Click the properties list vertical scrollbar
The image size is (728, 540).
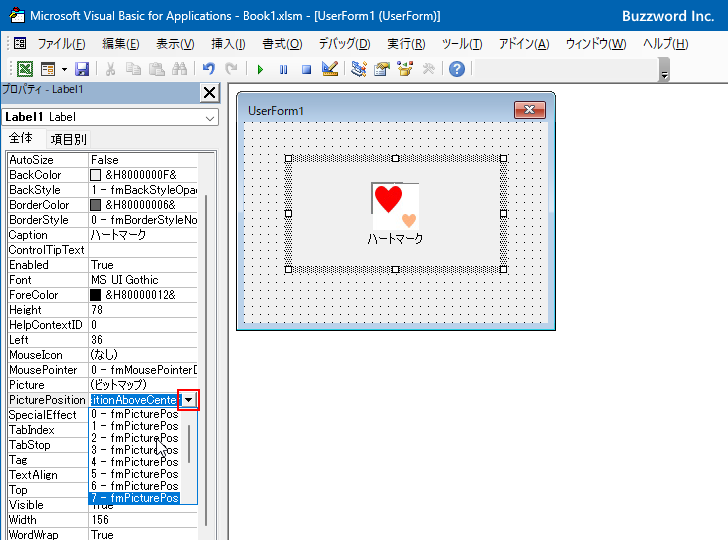[206, 360]
